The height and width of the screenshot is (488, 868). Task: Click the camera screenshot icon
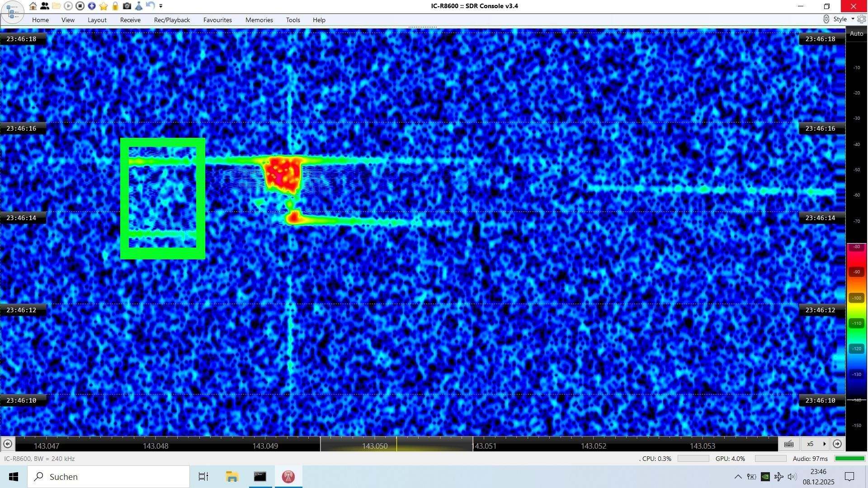pos(127,6)
